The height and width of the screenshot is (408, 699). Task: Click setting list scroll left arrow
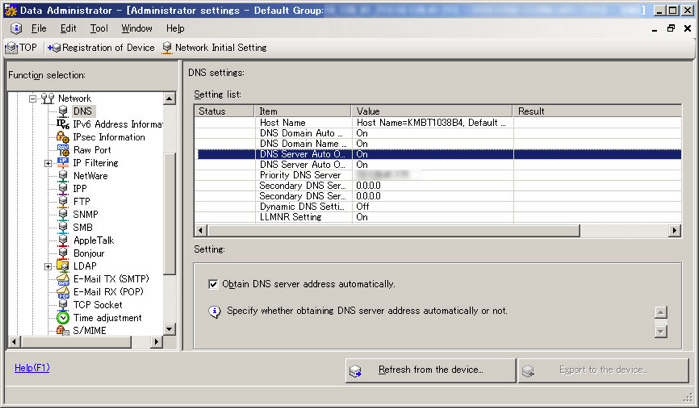201,231
